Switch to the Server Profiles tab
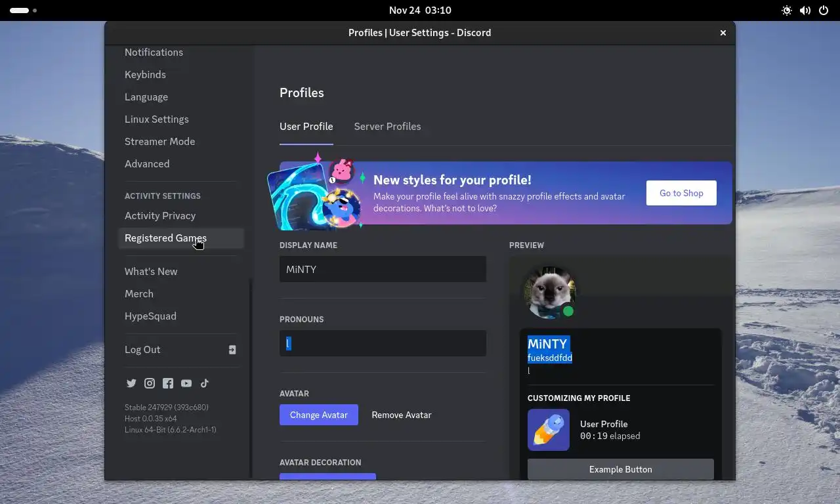The width and height of the screenshot is (840, 504). coord(387,127)
